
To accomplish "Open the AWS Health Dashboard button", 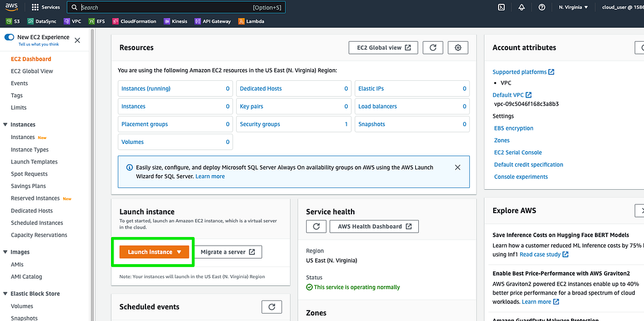I will [x=374, y=226].
